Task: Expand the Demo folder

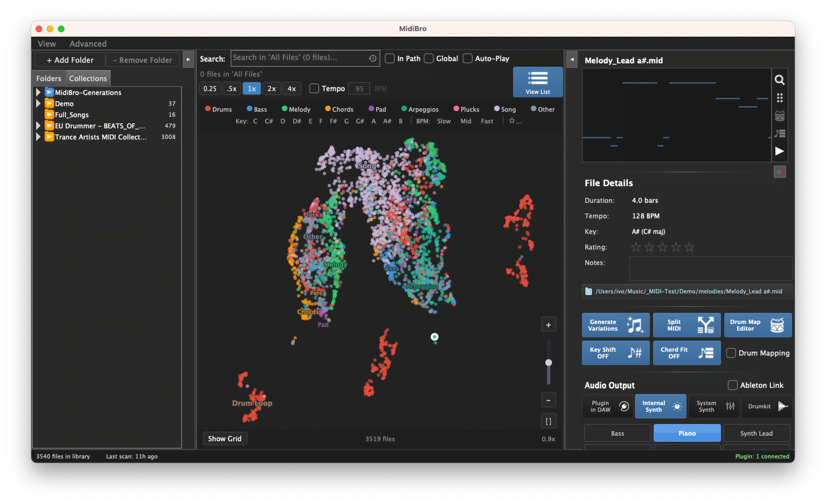Action: coord(38,103)
